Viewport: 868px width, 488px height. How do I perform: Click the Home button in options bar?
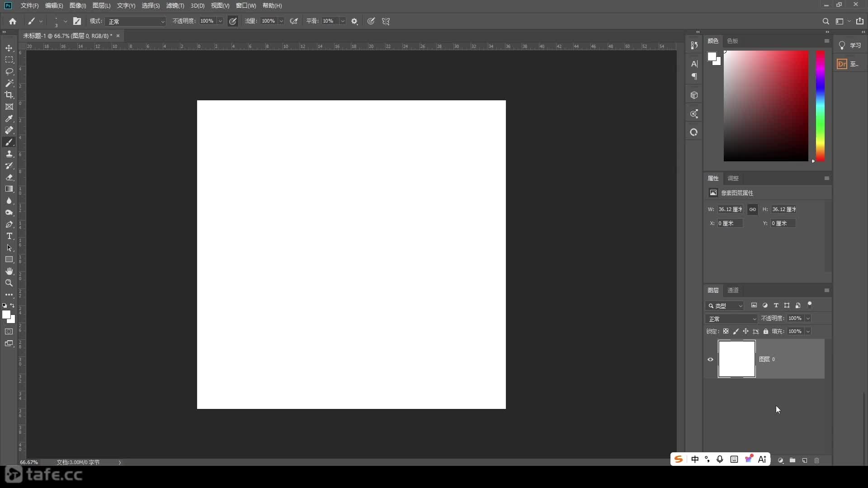(x=13, y=21)
